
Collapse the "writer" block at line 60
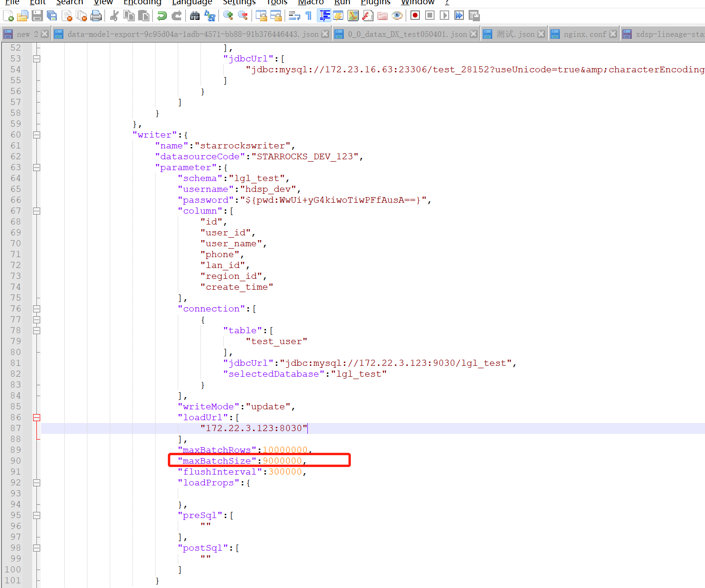36,135
